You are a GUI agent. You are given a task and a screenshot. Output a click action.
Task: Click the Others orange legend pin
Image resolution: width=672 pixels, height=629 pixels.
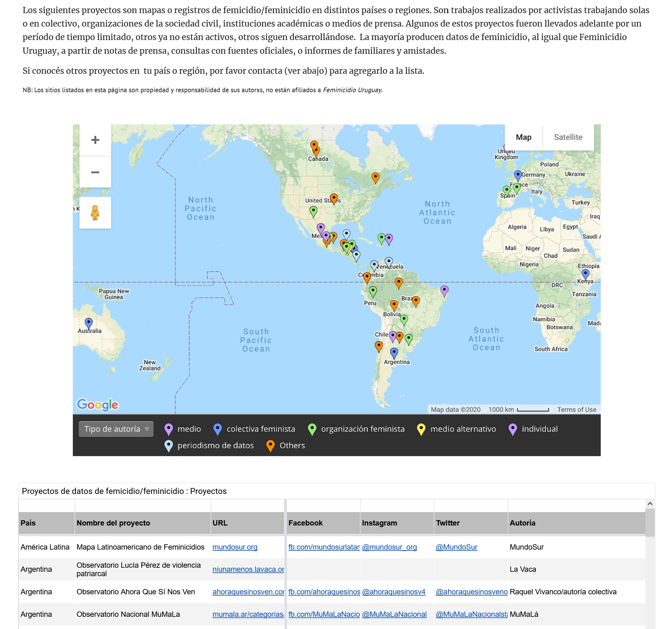click(270, 446)
